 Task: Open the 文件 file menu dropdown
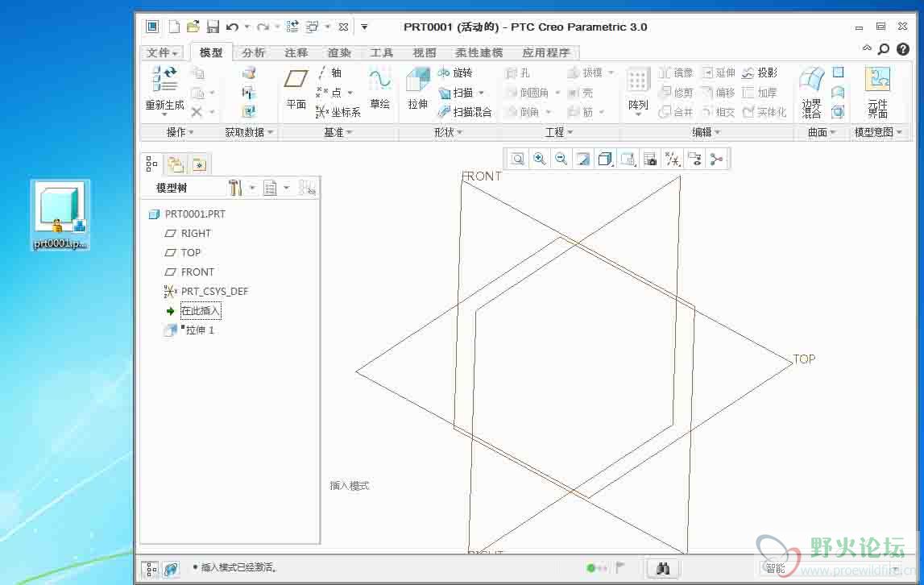click(x=162, y=52)
